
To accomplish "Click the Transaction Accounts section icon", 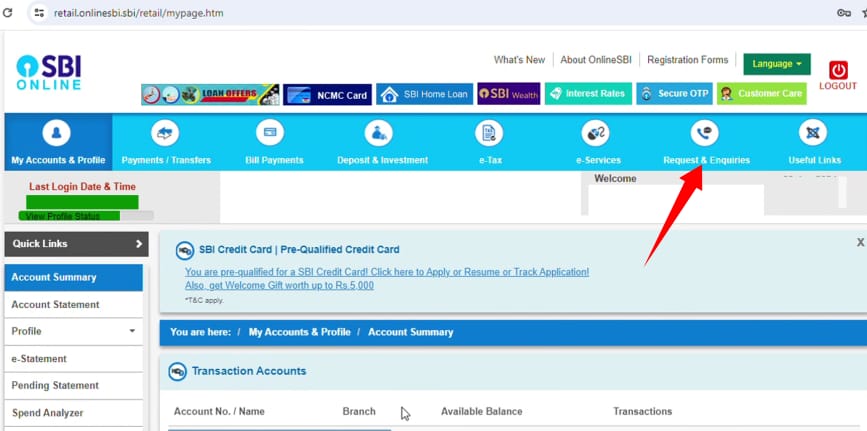I will coord(177,372).
